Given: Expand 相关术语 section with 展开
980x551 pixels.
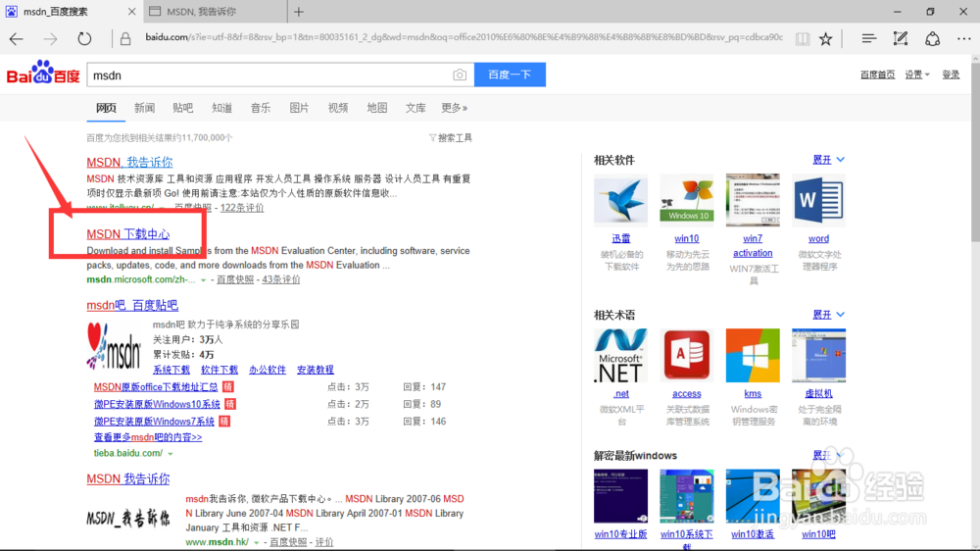Looking at the screenshot, I should tap(829, 315).
